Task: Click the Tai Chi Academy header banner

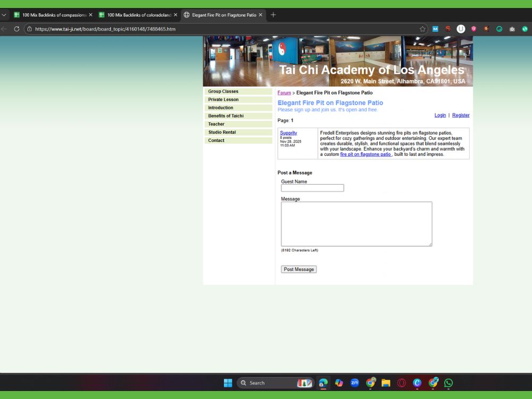Action: coord(338,61)
